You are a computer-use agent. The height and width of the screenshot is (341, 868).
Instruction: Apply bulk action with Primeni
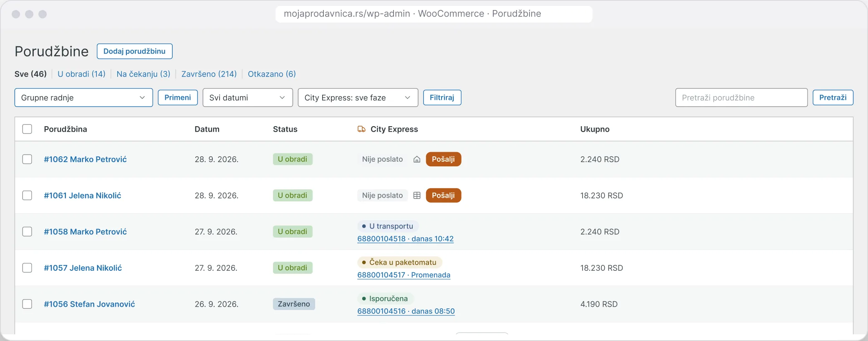coord(177,97)
